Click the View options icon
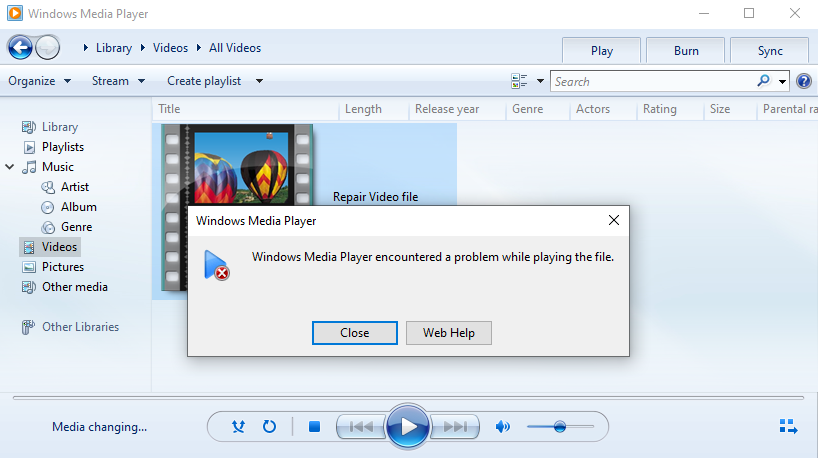This screenshot has height=458, width=818. (519, 81)
